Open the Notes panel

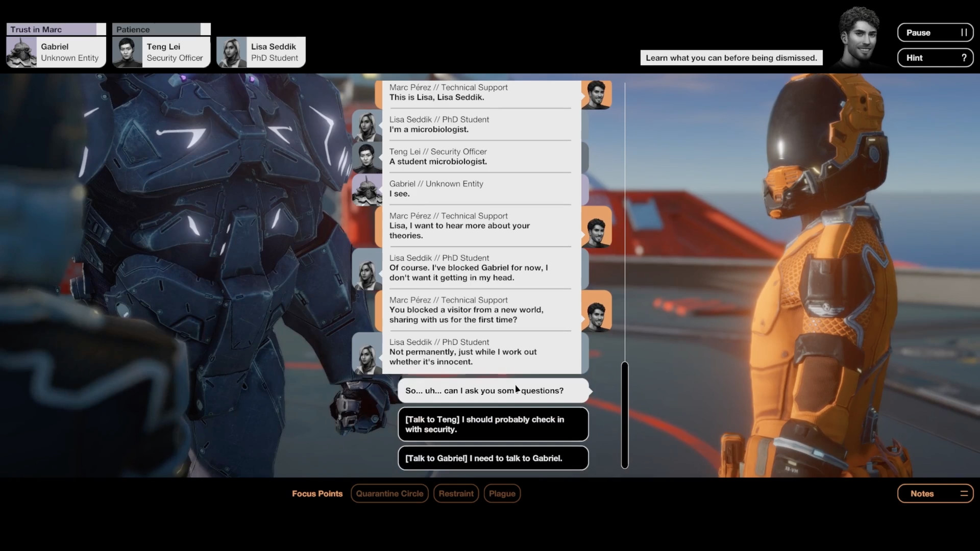tap(935, 493)
